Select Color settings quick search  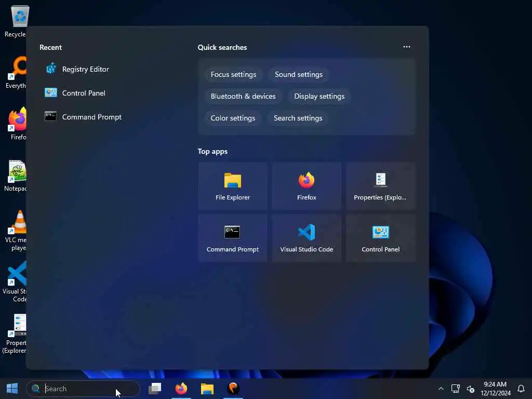pos(233,118)
